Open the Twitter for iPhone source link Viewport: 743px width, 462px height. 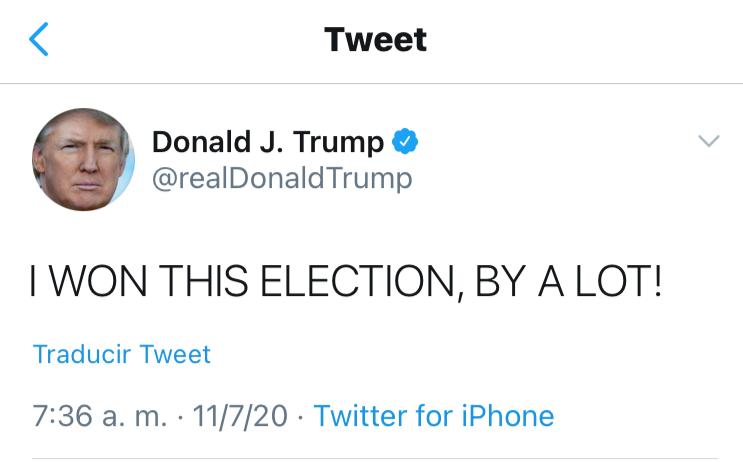click(x=434, y=415)
